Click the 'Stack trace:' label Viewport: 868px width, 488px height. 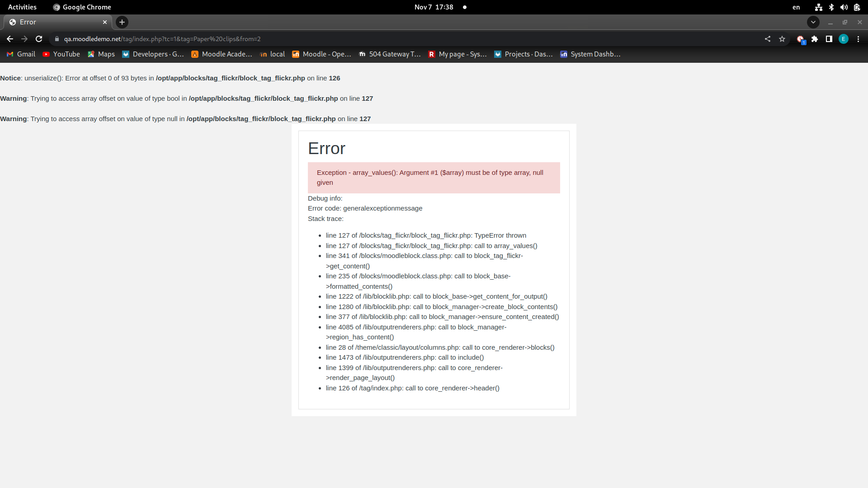325,219
